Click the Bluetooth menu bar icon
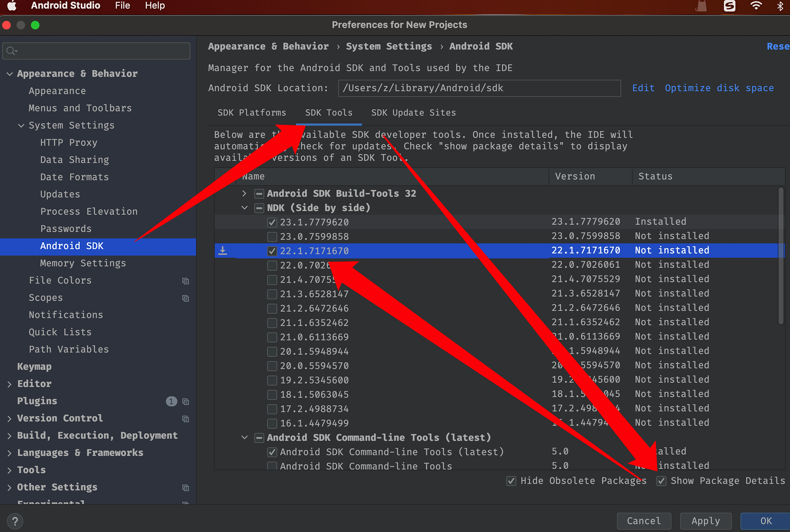Image resolution: width=790 pixels, height=532 pixels. tap(780, 6)
